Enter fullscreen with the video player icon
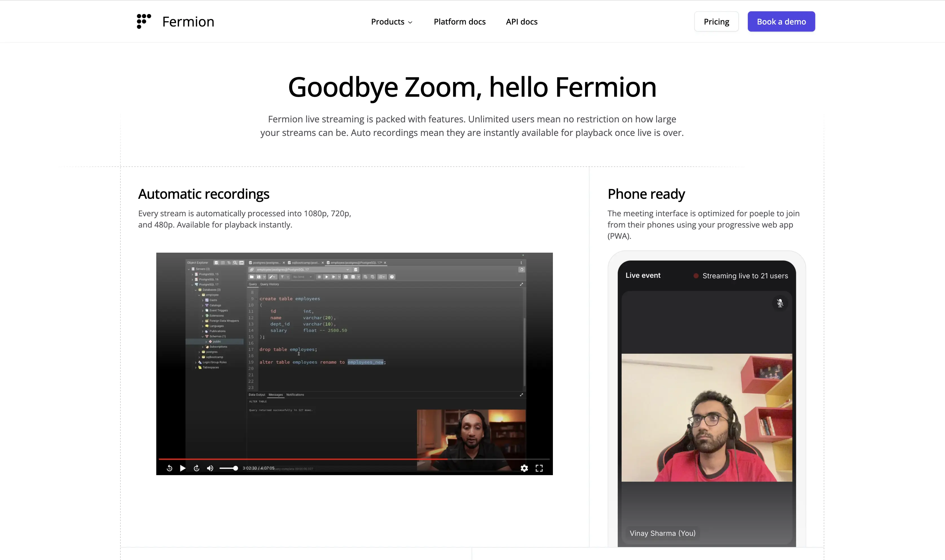Screen dimensions: 945x560 (x=539, y=468)
